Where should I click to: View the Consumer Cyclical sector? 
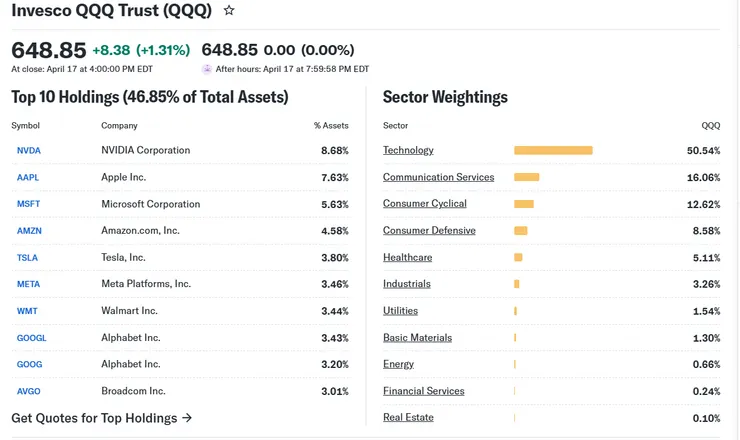(x=424, y=204)
